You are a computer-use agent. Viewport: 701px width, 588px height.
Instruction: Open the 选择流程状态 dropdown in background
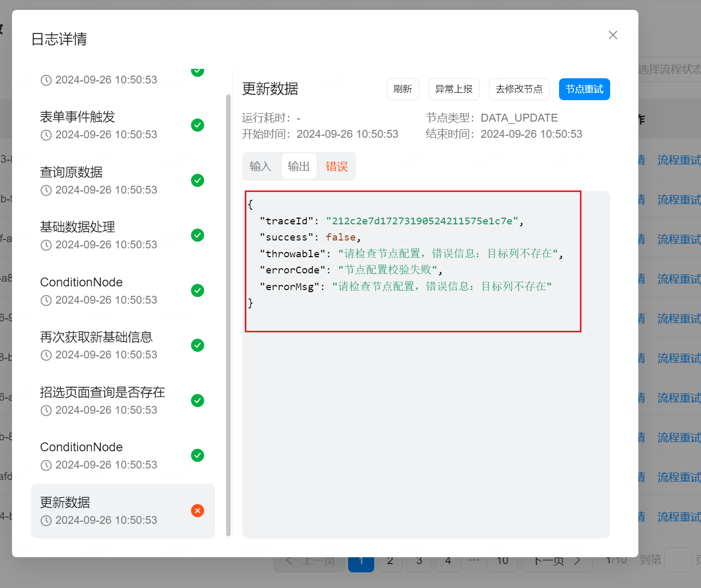tap(670, 69)
